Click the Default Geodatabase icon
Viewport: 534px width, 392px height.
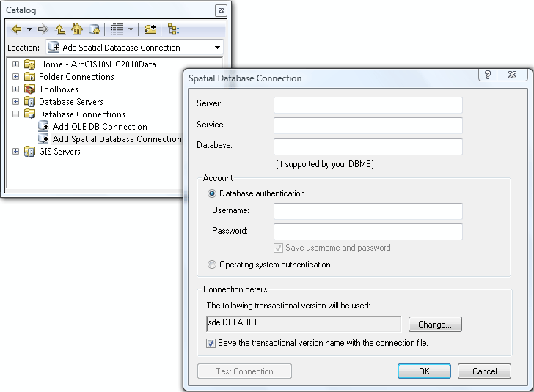(94, 29)
